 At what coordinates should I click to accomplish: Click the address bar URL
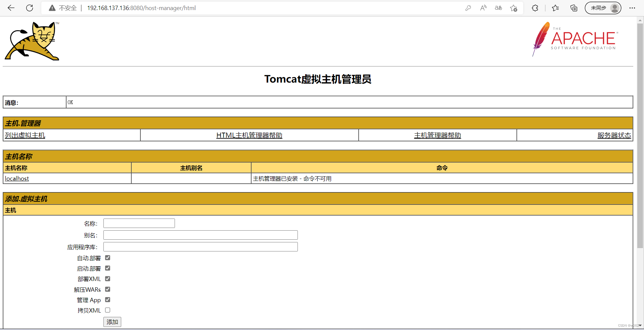[x=141, y=8]
